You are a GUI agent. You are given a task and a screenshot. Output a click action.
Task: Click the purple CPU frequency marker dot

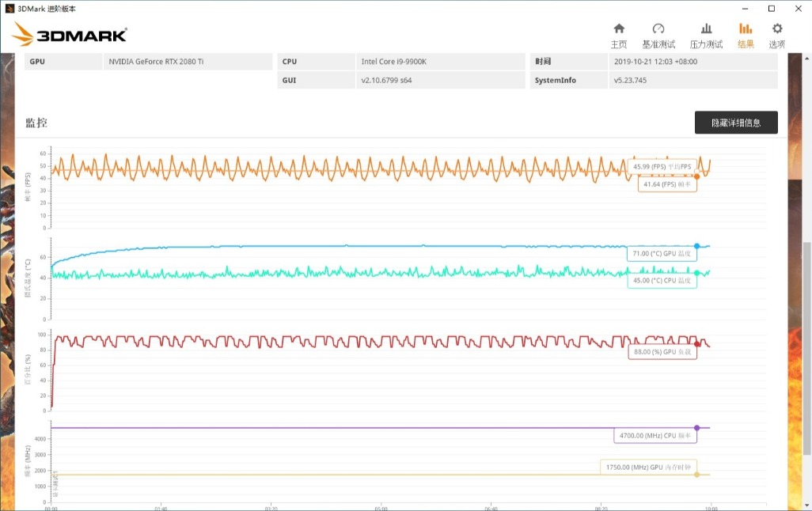(x=696, y=428)
